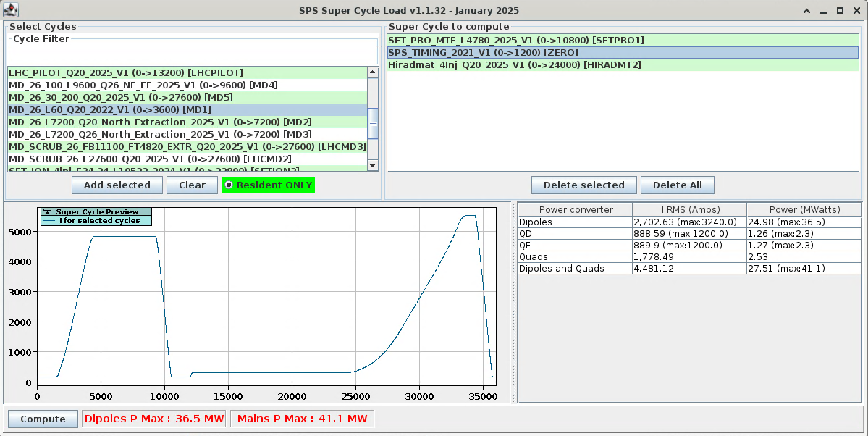Click into the Cycle Filter text field
The width and height of the screenshot is (868, 436).
(x=193, y=52)
